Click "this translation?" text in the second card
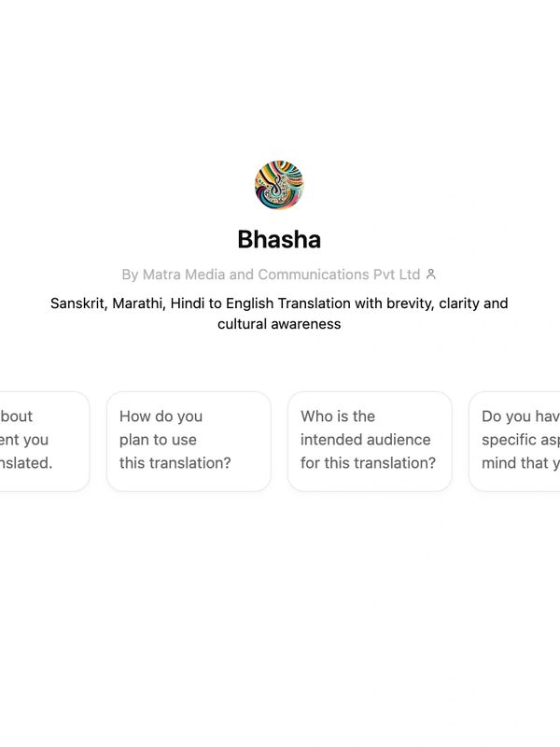This screenshot has width=560, height=747. click(175, 462)
